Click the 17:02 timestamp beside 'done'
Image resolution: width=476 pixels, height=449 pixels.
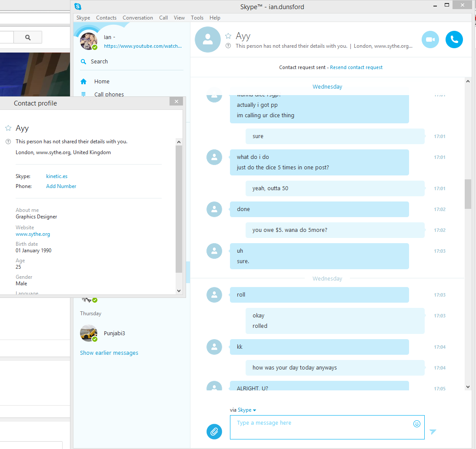[x=439, y=209]
